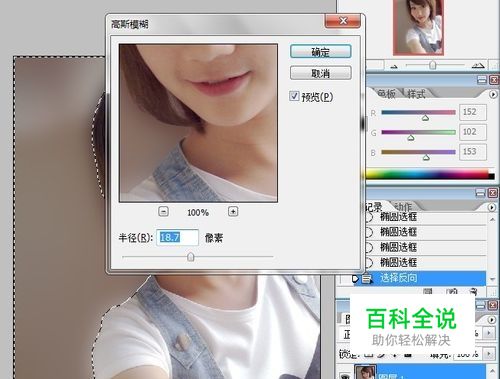Switch to the 样式 styles tab
The image size is (500, 379).
(416, 94)
